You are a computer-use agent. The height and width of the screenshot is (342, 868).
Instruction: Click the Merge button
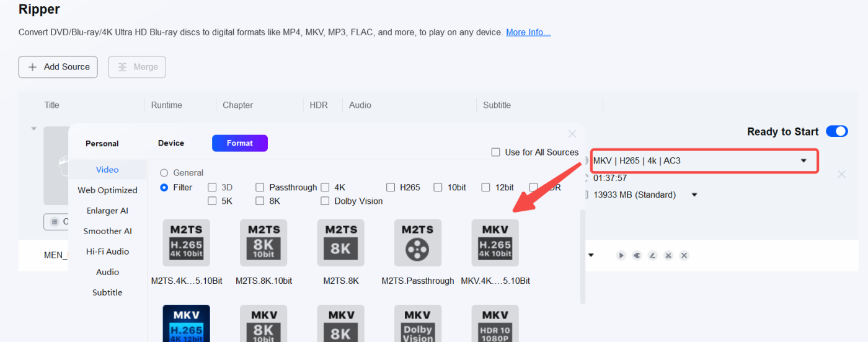[137, 67]
